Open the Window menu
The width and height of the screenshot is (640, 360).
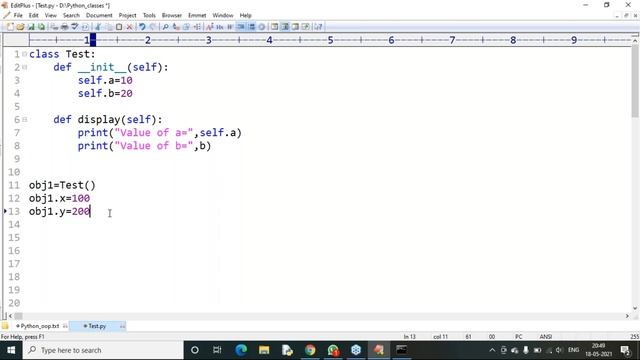(x=222, y=15)
